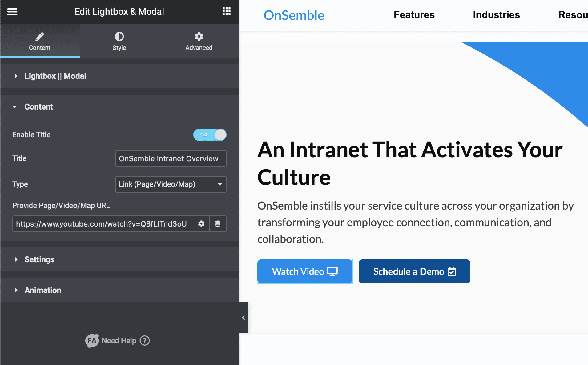Image resolution: width=588 pixels, height=365 pixels.
Task: Click the Watch Video button
Action: click(x=304, y=271)
